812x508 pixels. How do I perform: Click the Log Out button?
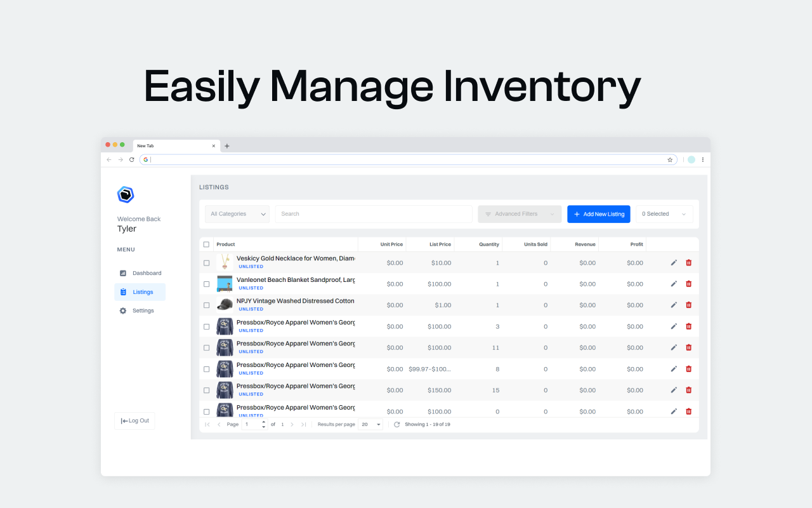click(134, 420)
